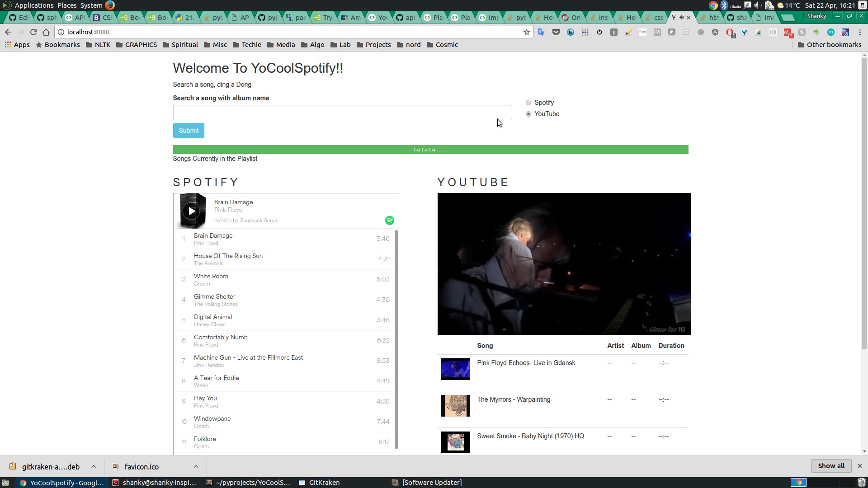Click the Spotify playlist scrollbar
This screenshot has height=488, width=868.
(396, 339)
